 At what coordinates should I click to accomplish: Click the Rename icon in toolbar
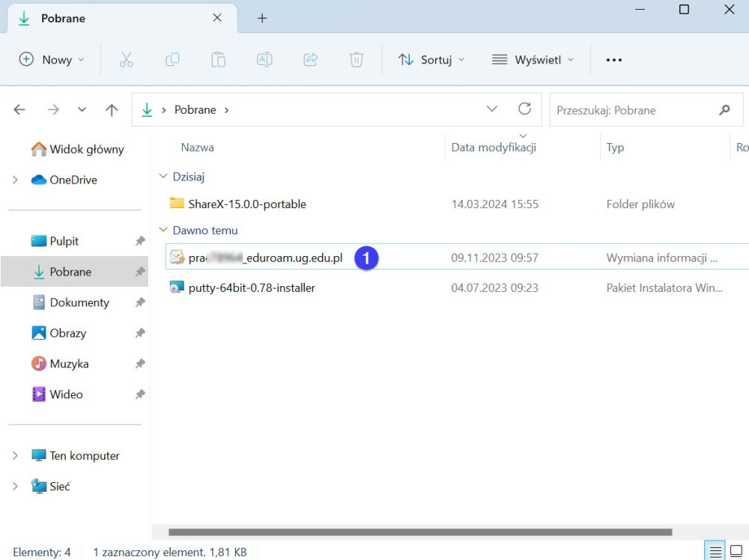coord(264,60)
